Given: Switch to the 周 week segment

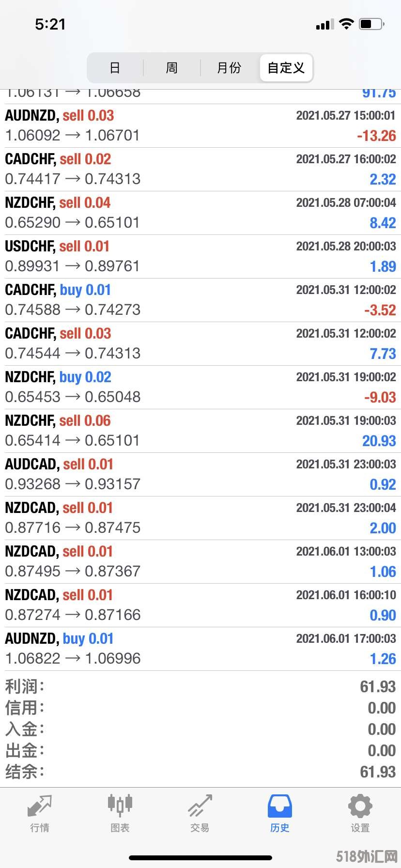Looking at the screenshot, I should 172,68.
